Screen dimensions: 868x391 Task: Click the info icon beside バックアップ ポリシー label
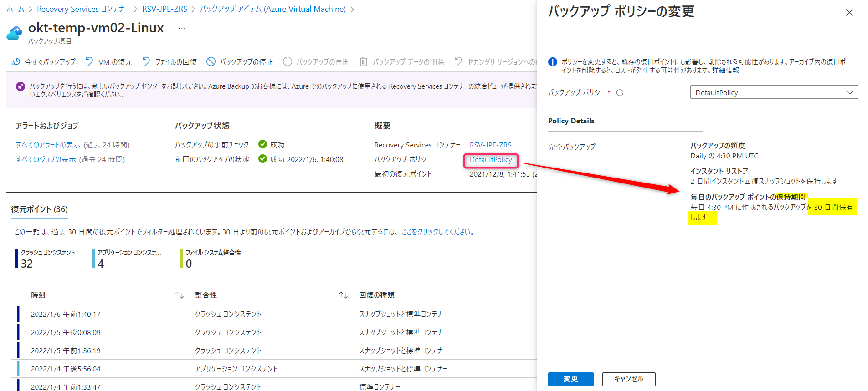pos(620,92)
